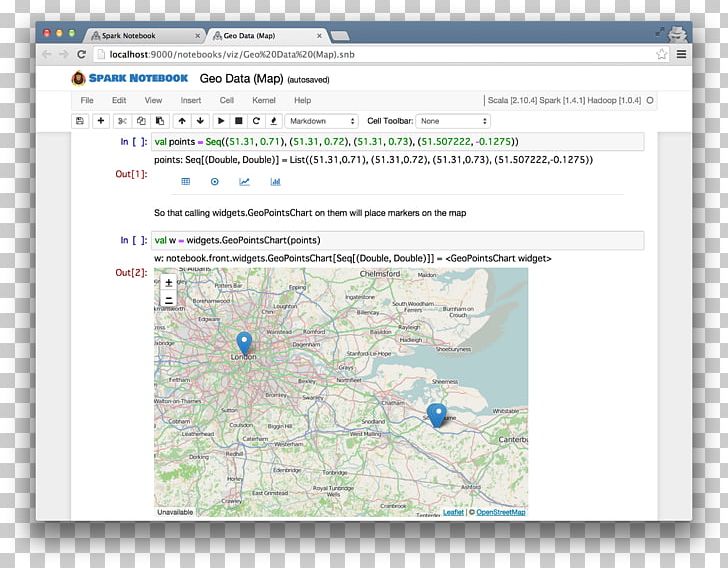Show the bar chart icon in Out[1]
The height and width of the screenshot is (568, 728).
[275, 182]
